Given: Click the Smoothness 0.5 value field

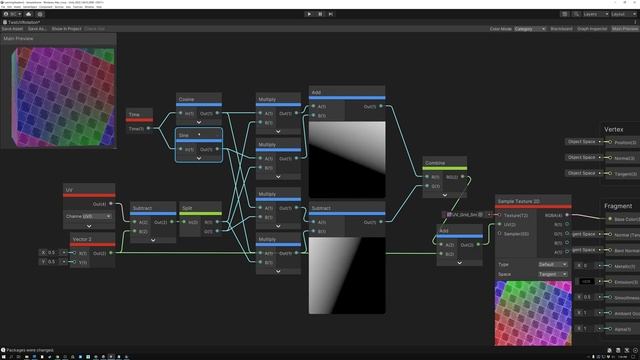Looking at the screenshot, I should (x=589, y=297).
